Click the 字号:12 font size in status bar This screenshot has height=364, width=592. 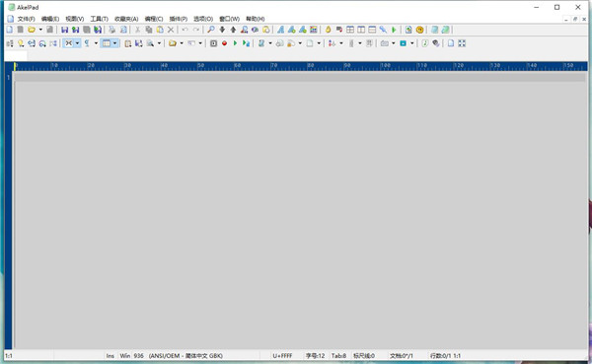[316, 356]
